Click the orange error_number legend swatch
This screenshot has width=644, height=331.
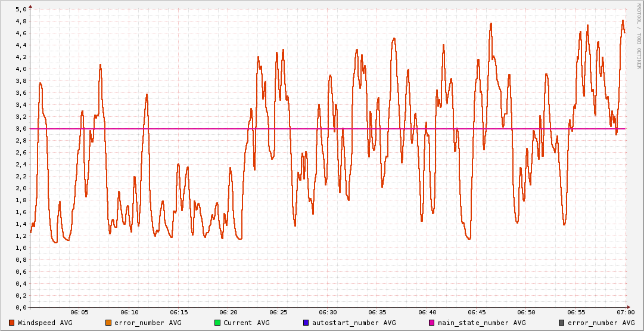pos(108,323)
